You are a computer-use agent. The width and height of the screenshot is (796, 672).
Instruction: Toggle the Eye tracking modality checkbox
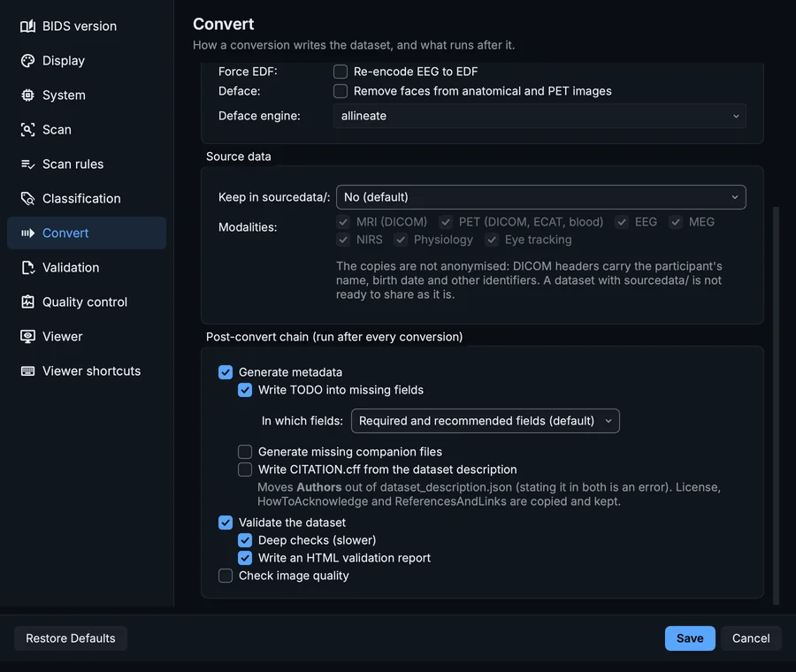pyautogui.click(x=492, y=240)
